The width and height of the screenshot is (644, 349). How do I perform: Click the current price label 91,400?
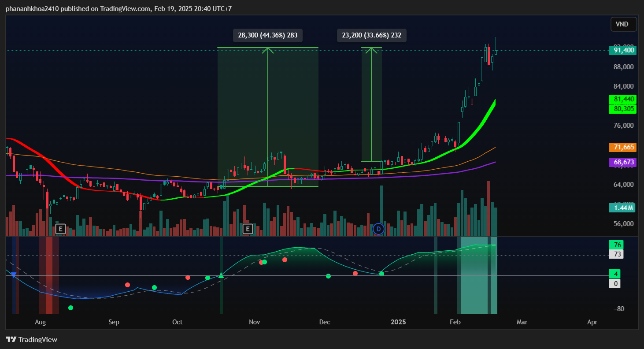pyautogui.click(x=623, y=50)
